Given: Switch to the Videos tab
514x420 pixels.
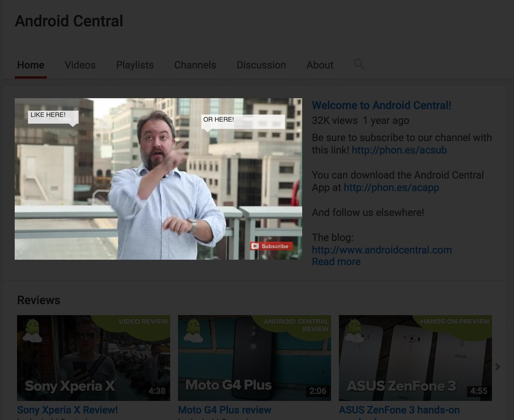Looking at the screenshot, I should 80,65.
